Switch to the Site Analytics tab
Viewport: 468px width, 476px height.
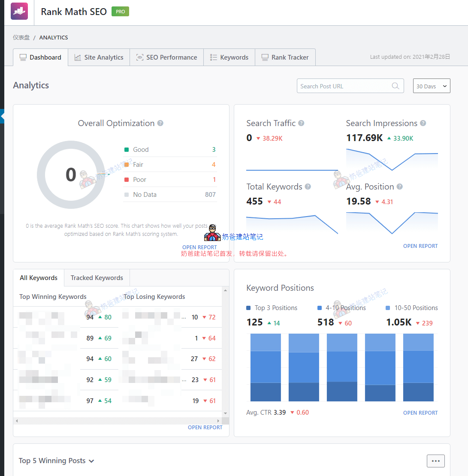(x=99, y=57)
